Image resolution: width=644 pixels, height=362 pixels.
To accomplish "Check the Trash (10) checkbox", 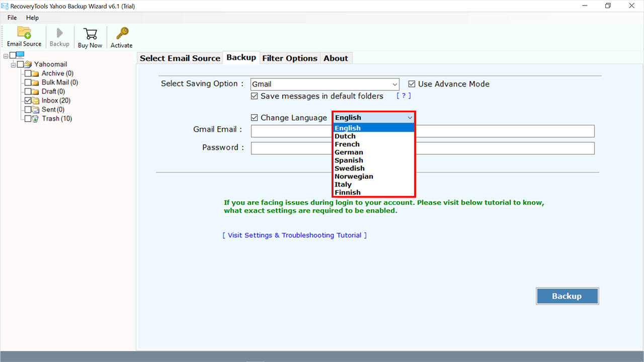I will (x=28, y=119).
